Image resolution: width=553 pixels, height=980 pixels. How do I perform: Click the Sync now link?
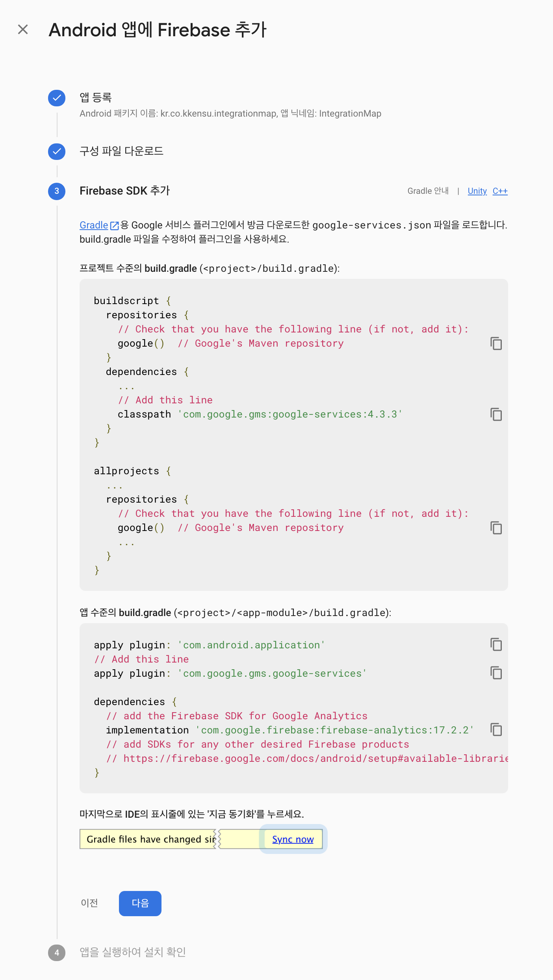(x=293, y=839)
